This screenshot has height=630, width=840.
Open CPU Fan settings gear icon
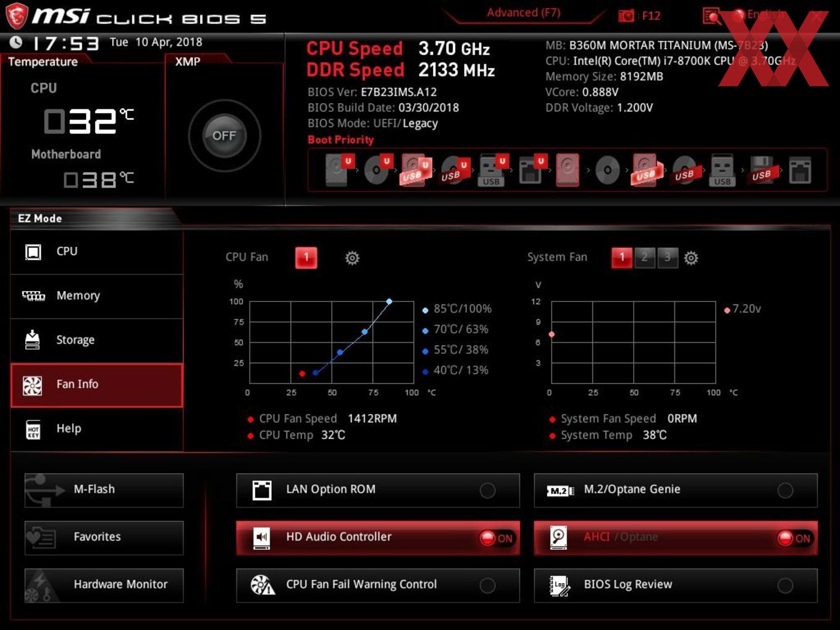pyautogui.click(x=352, y=258)
